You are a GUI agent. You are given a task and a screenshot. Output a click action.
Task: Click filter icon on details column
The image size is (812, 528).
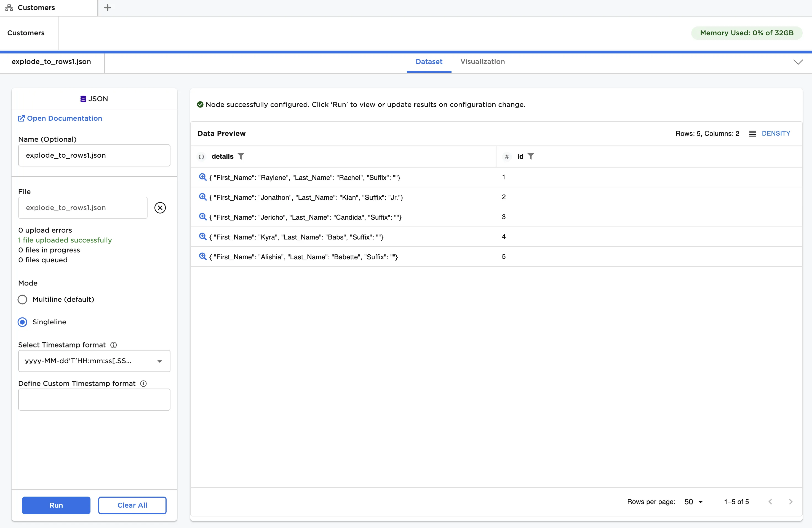click(241, 156)
